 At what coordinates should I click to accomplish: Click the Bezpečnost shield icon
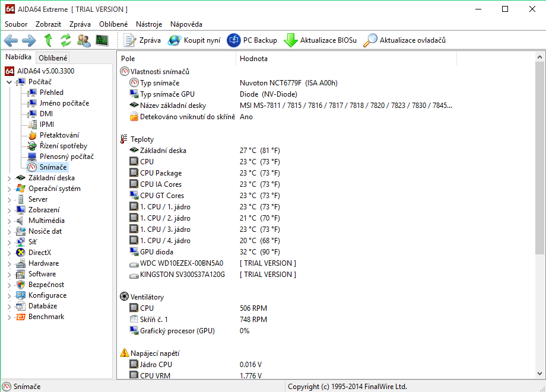click(21, 285)
